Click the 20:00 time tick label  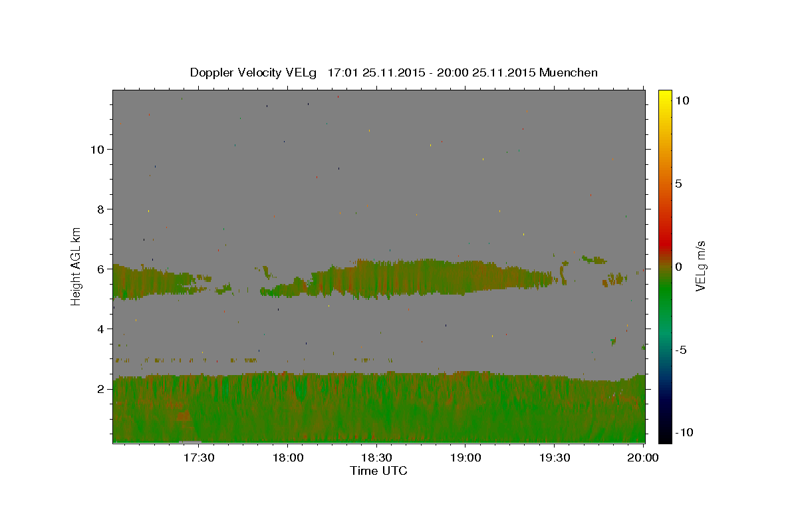pos(643,458)
